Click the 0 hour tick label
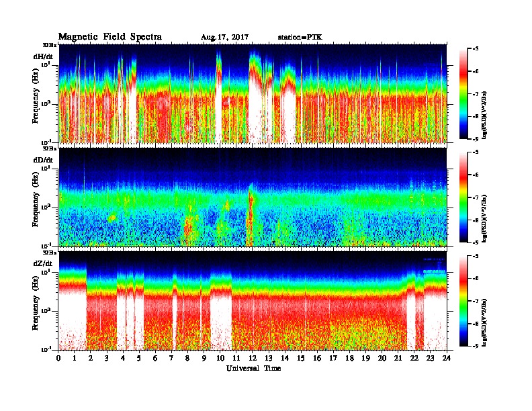The height and width of the screenshot is (411, 532). pyautogui.click(x=58, y=359)
